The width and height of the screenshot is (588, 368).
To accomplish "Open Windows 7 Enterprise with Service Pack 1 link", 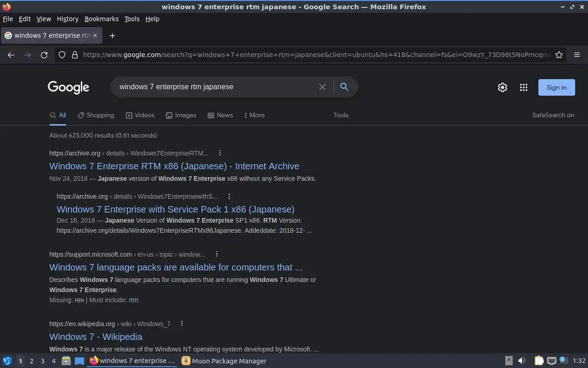I will point(175,209).
